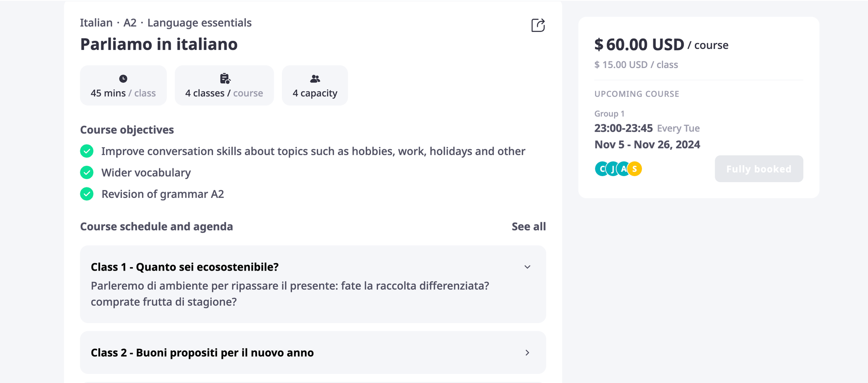
Task: Click the clock icon above 45 mins
Action: pos(123,79)
